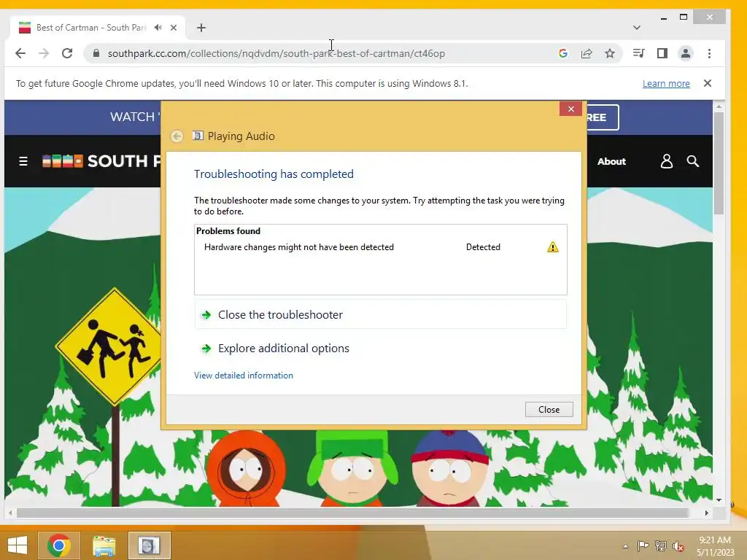The height and width of the screenshot is (560, 747).
Task: Click the muted volume tray icon
Action: click(x=678, y=546)
